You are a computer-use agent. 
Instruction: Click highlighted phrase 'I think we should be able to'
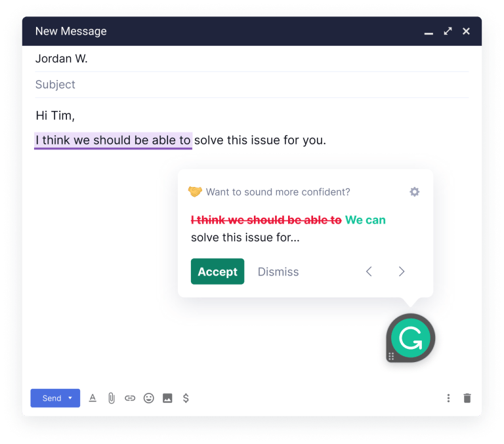coord(113,140)
